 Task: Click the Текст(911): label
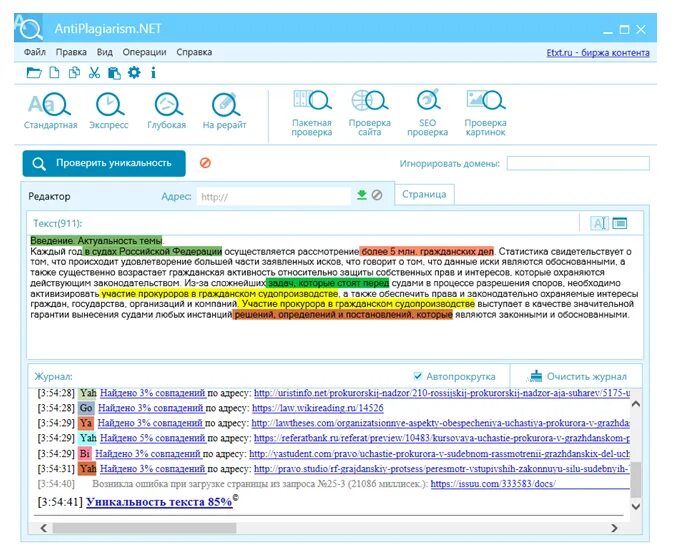click(x=58, y=223)
